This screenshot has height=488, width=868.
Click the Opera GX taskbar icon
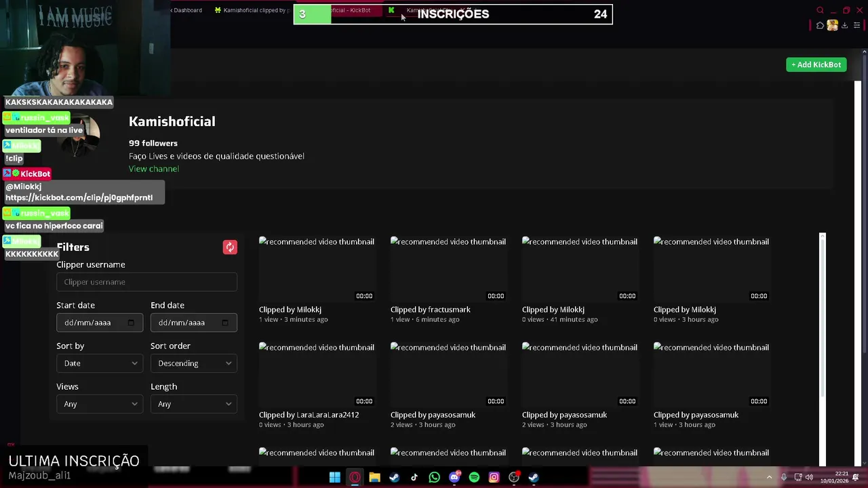point(355,477)
